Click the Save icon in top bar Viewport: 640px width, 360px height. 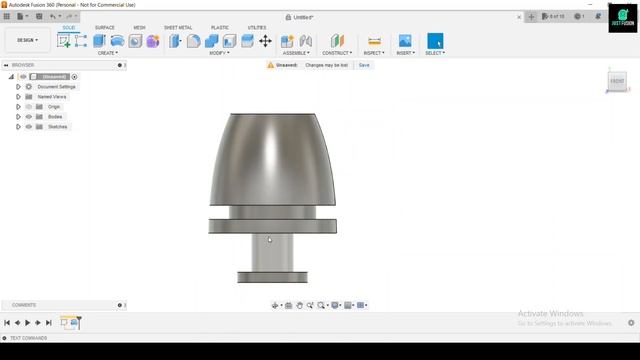(39, 16)
